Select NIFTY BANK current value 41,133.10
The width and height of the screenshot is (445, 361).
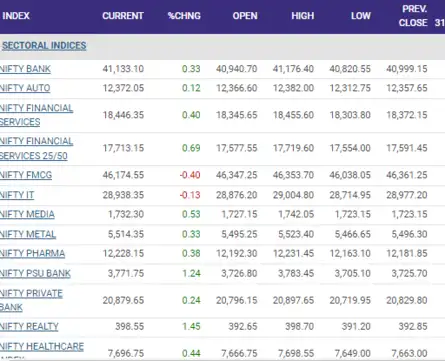[x=123, y=69]
